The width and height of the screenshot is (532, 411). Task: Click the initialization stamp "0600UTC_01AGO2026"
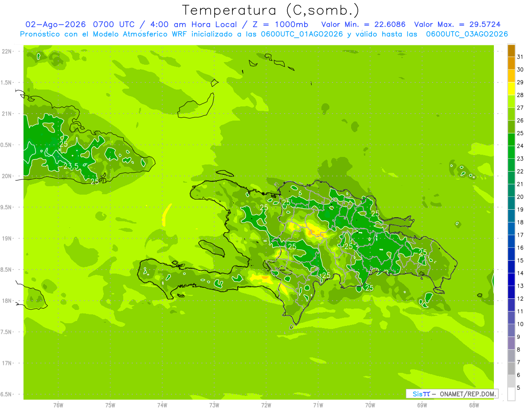(302, 34)
